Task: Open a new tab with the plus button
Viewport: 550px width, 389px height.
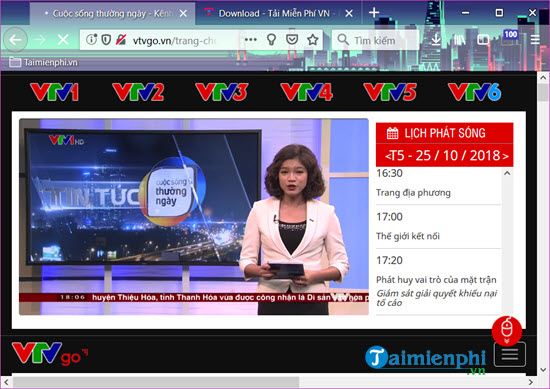Action: (x=374, y=13)
